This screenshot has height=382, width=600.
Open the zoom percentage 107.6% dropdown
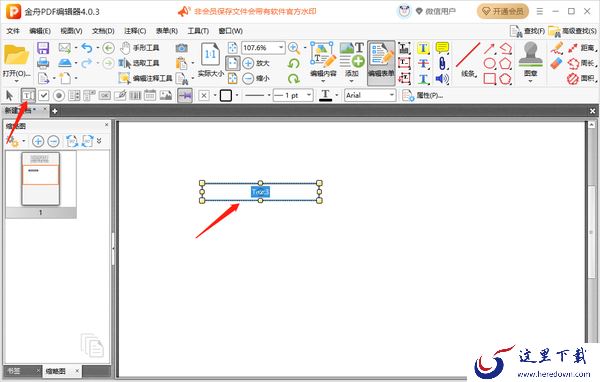click(281, 48)
